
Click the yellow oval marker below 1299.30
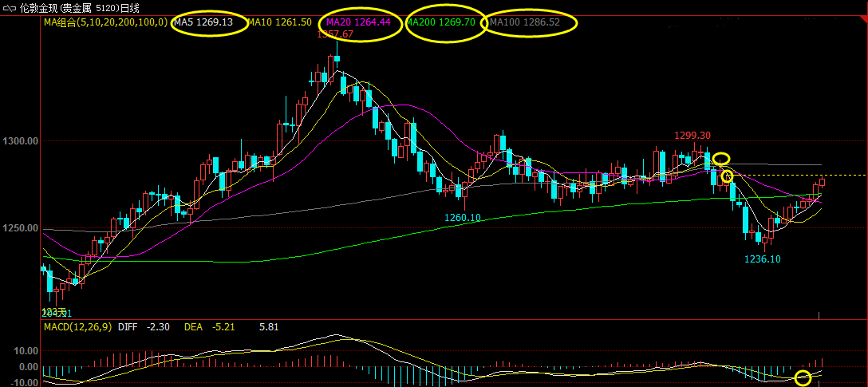(720, 159)
